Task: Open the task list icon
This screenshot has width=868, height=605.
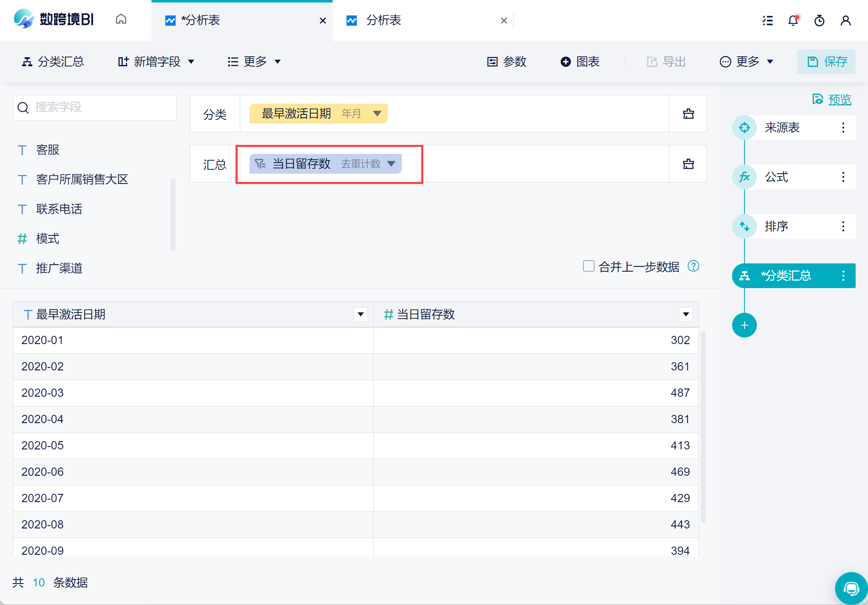Action: click(767, 20)
